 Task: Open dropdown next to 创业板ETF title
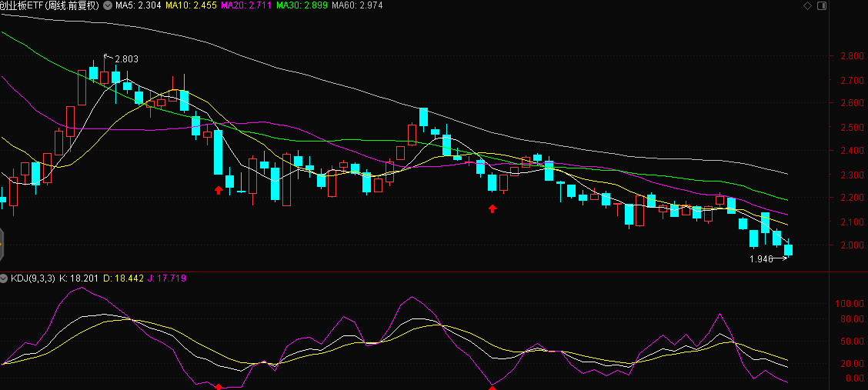point(106,5)
